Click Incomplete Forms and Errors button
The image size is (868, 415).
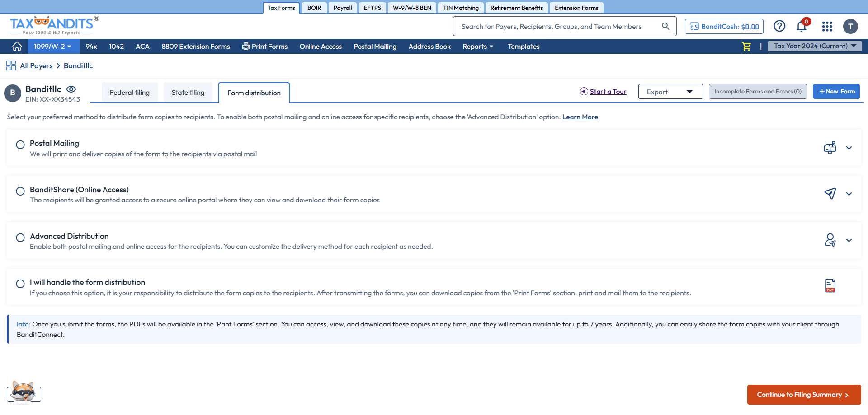[758, 91]
